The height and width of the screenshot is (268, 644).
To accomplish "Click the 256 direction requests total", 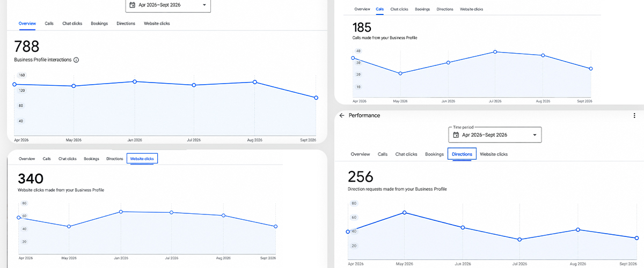I will (361, 177).
